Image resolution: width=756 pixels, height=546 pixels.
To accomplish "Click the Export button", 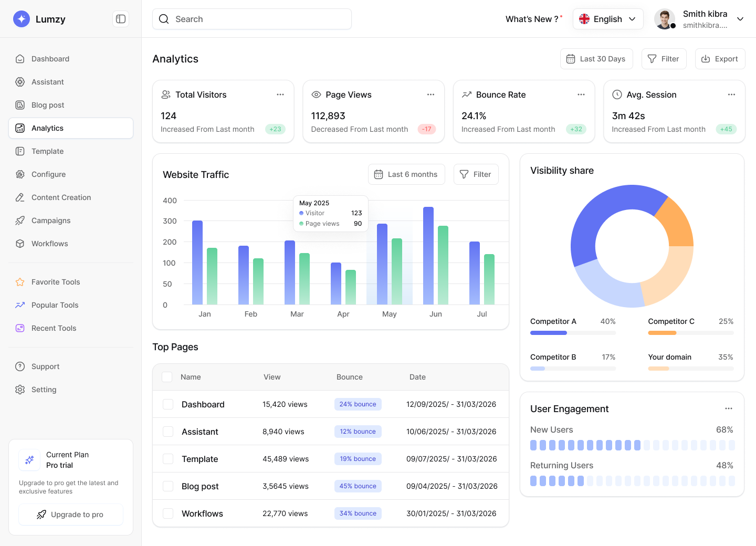I will (x=720, y=59).
